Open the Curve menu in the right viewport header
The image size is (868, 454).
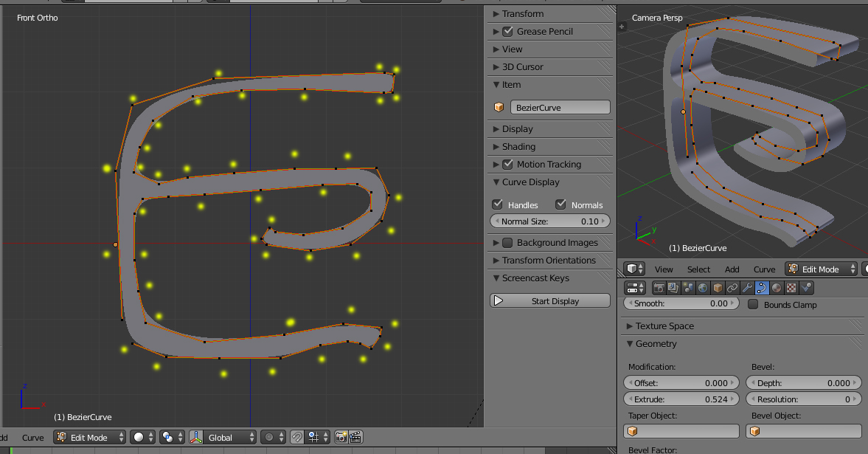764,269
